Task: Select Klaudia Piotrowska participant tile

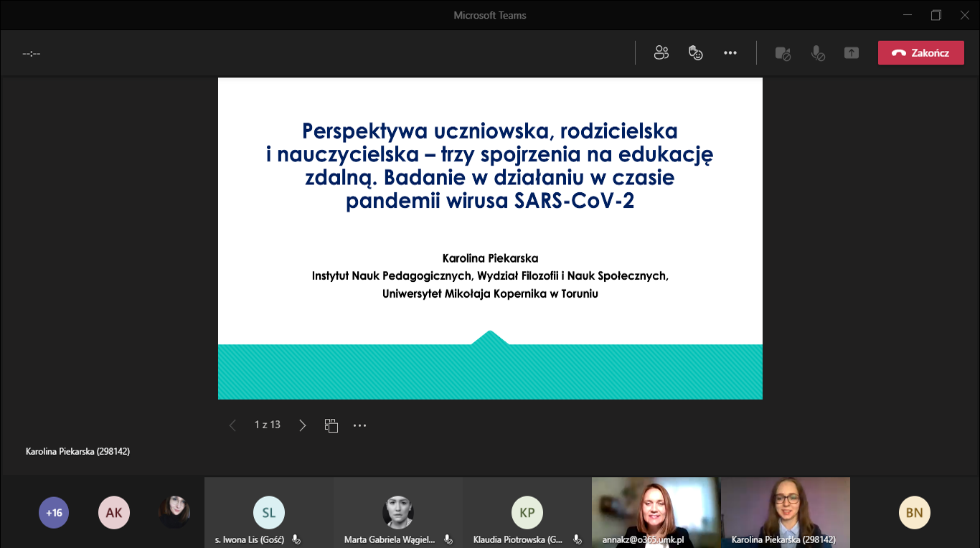Action: 527,513
